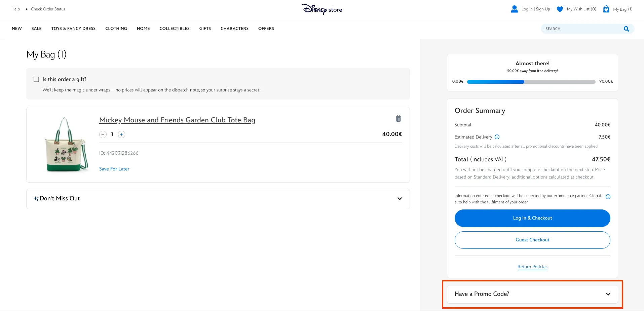644x311 pixels.
Task: Open Return Policies link
Action: (x=532, y=267)
